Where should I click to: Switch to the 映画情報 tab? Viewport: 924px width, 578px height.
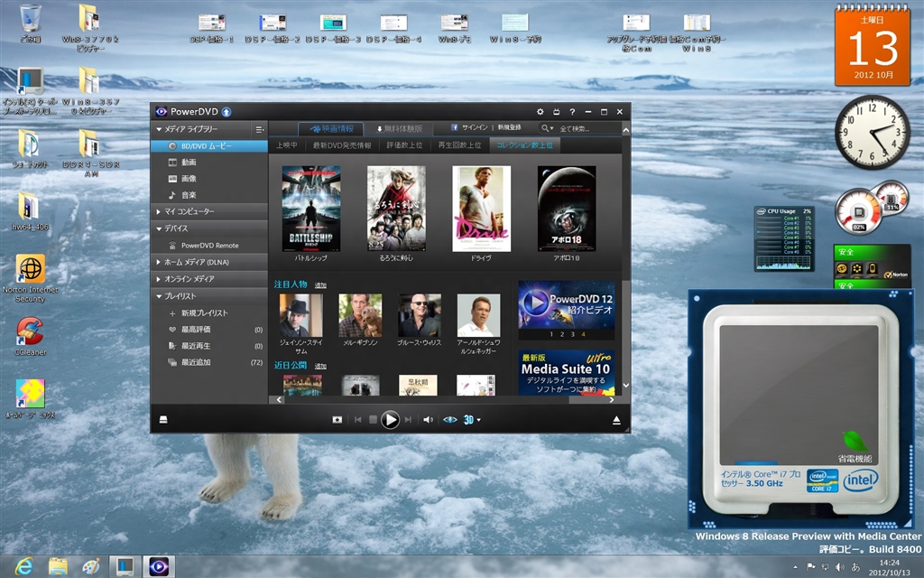330,128
